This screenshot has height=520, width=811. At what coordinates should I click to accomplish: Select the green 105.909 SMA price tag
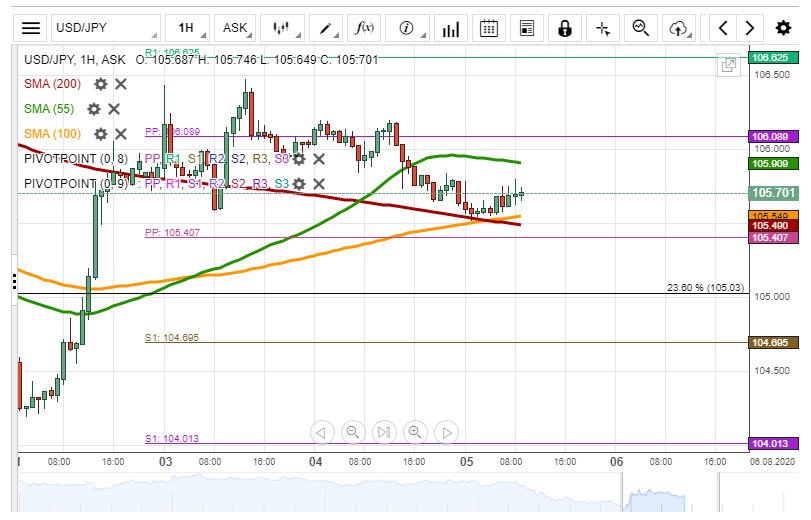[773, 164]
